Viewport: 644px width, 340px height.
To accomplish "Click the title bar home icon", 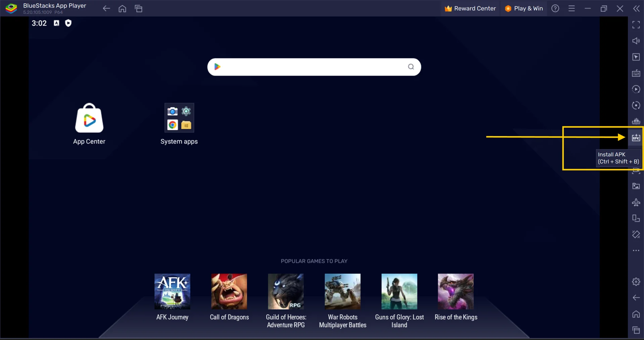I will pos(122,8).
